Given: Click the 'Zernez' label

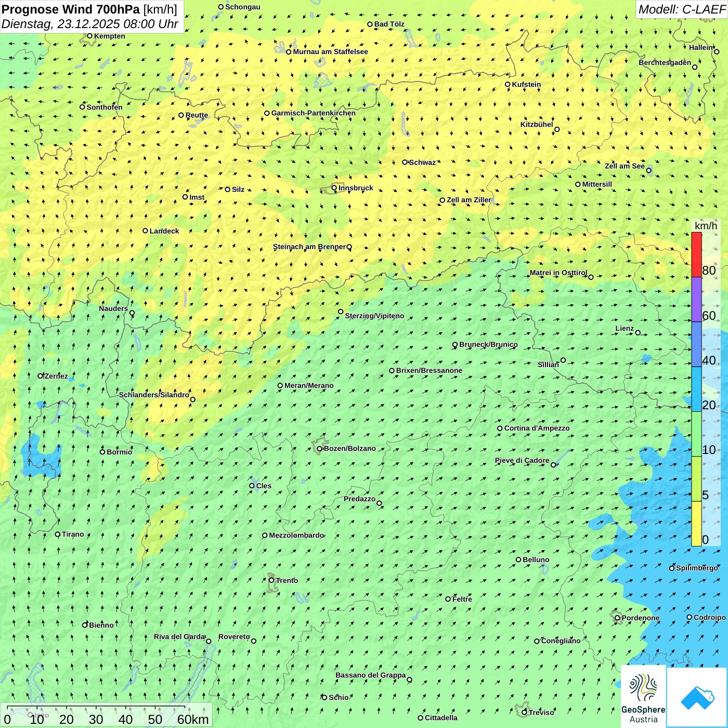Looking at the screenshot, I should point(56,376).
